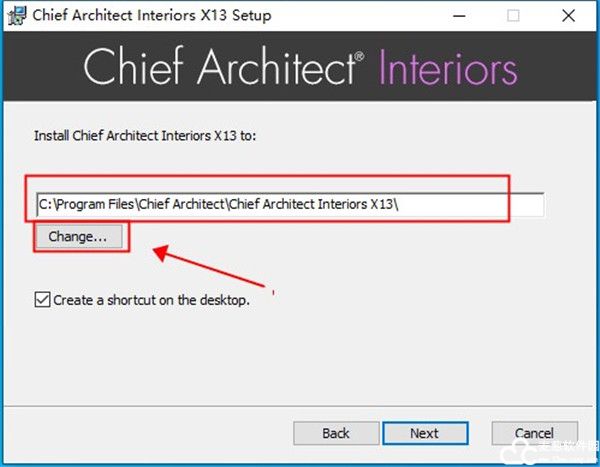Image resolution: width=600 pixels, height=467 pixels.
Task: Toggle the desktop shortcut checkbox
Action: click(42, 299)
